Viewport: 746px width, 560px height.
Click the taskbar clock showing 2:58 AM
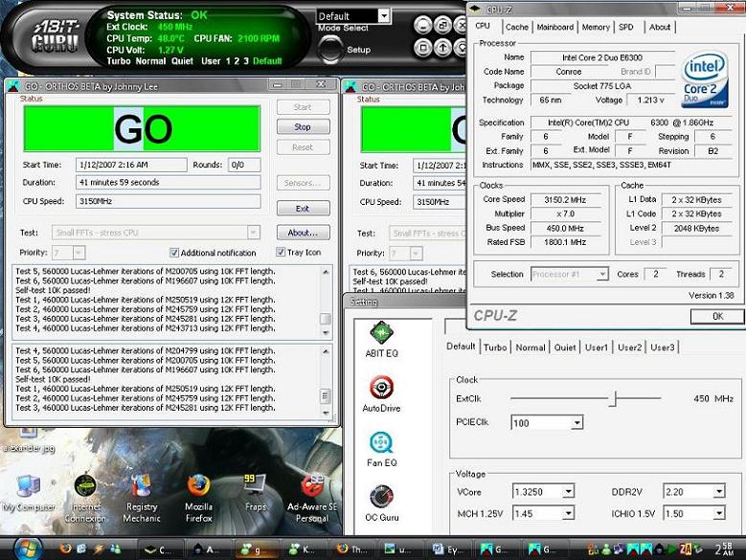pos(724,549)
